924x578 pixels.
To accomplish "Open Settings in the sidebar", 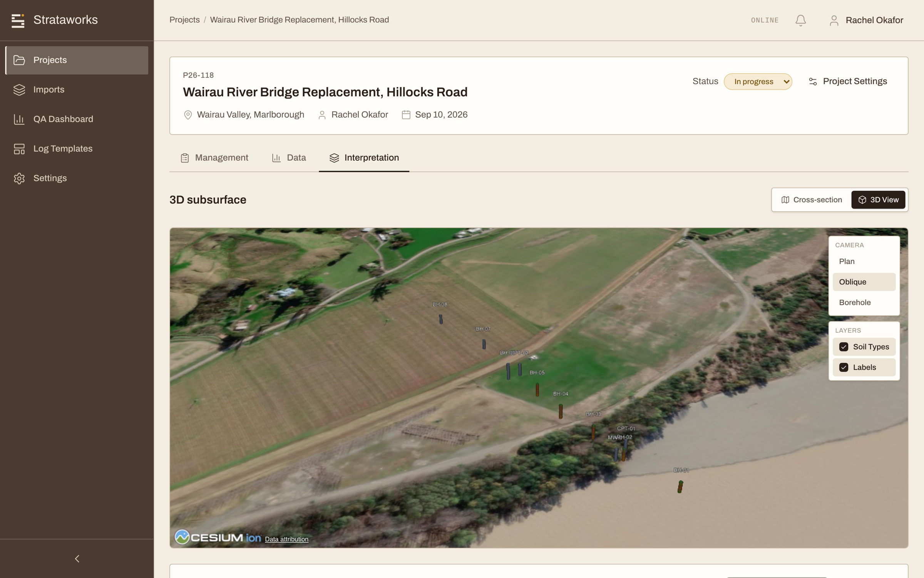I will (x=77, y=178).
